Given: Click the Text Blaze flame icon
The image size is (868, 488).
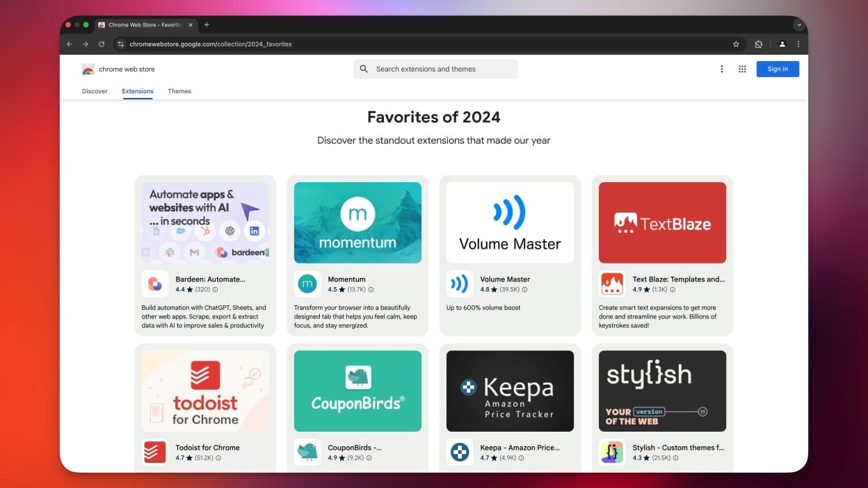Looking at the screenshot, I should (611, 284).
